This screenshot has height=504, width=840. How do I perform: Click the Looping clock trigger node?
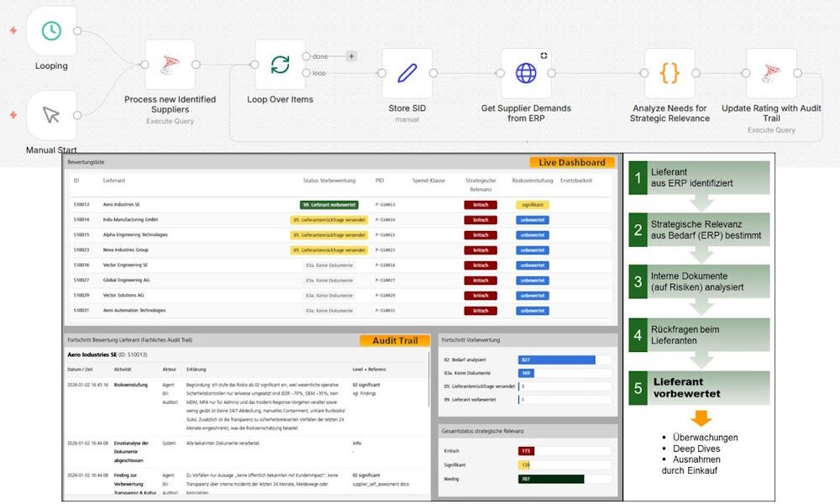51,31
